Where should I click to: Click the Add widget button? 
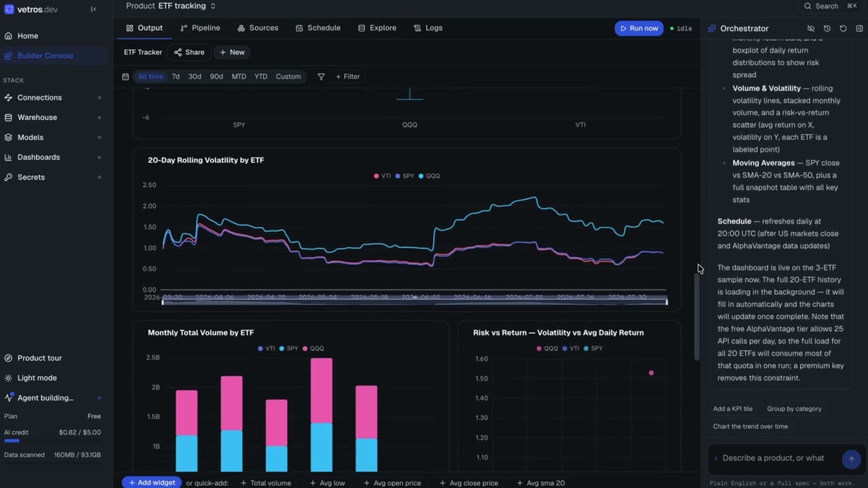[152, 483]
